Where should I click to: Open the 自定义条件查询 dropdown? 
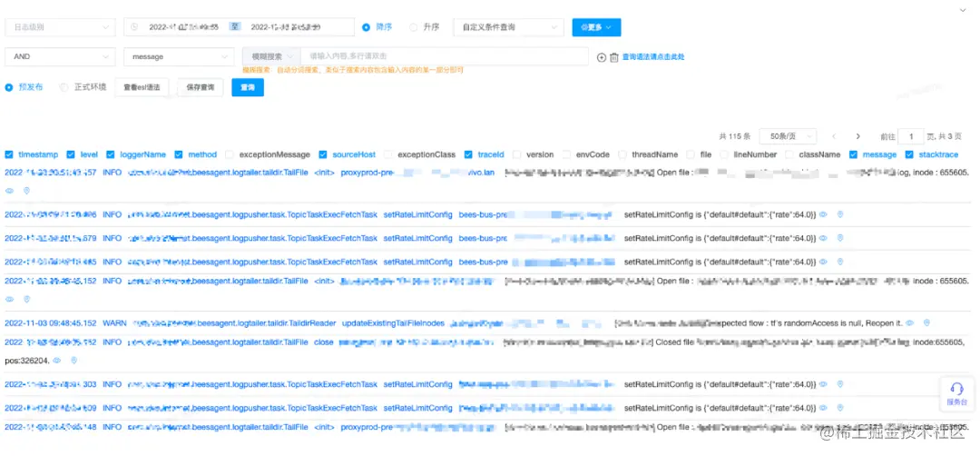point(508,27)
